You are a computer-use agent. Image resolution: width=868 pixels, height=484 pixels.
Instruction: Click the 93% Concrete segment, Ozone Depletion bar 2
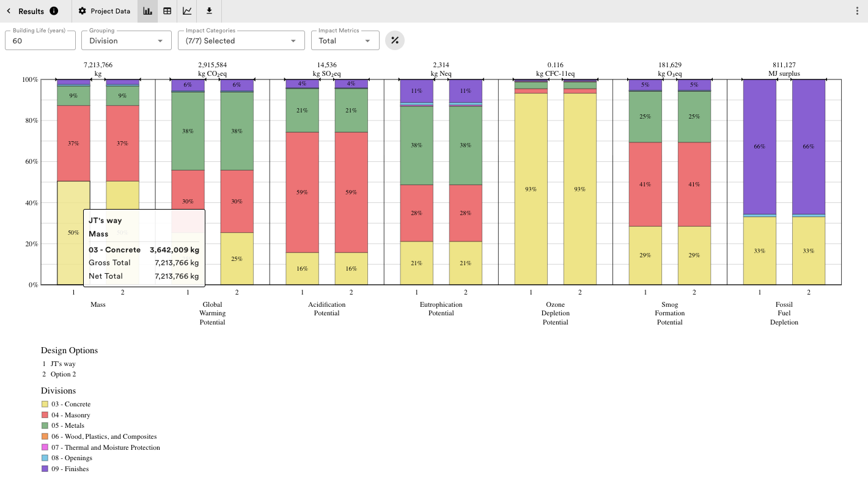[579, 189]
